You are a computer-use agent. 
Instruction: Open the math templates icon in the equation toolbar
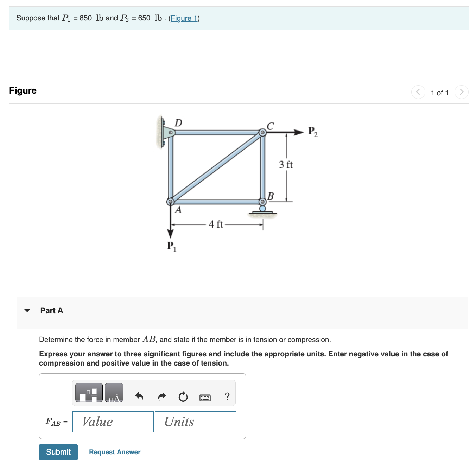89,392
